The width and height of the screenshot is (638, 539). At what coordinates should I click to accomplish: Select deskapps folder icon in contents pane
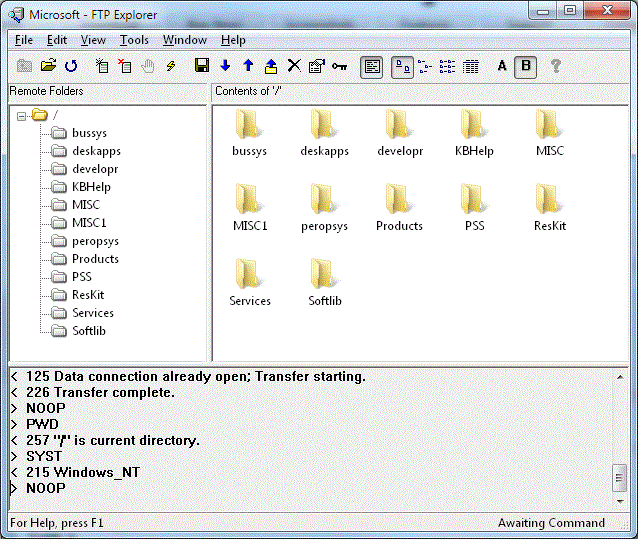tap(324, 124)
